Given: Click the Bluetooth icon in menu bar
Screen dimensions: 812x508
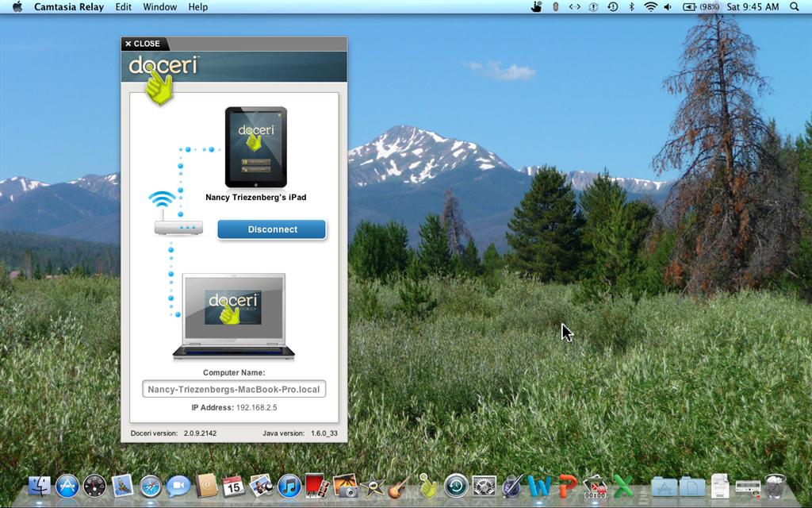Looking at the screenshot, I should tap(631, 6).
